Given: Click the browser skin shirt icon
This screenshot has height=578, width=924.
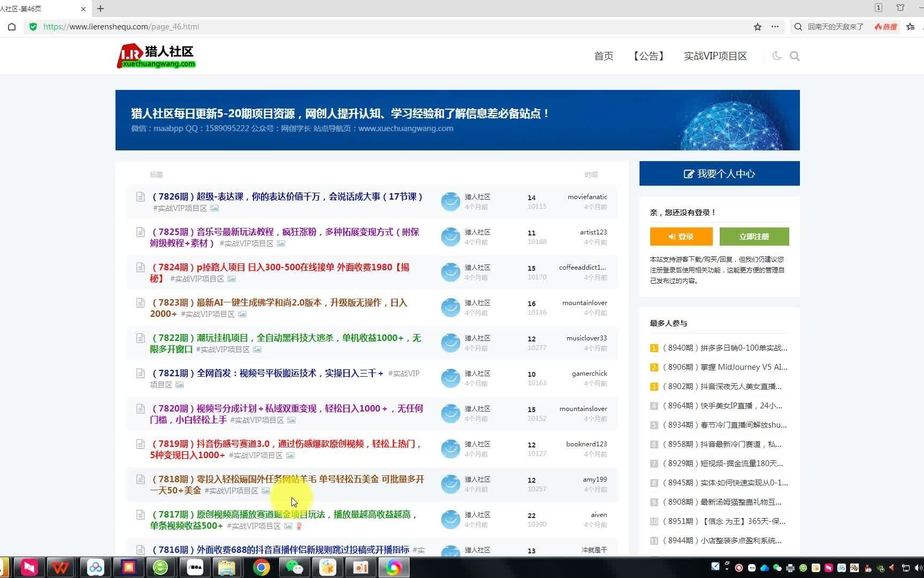Looking at the screenshot, I should 900,7.
